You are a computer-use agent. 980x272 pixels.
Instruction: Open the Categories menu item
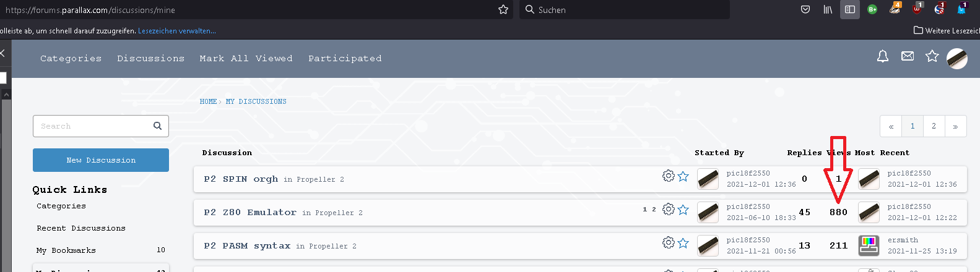71,58
